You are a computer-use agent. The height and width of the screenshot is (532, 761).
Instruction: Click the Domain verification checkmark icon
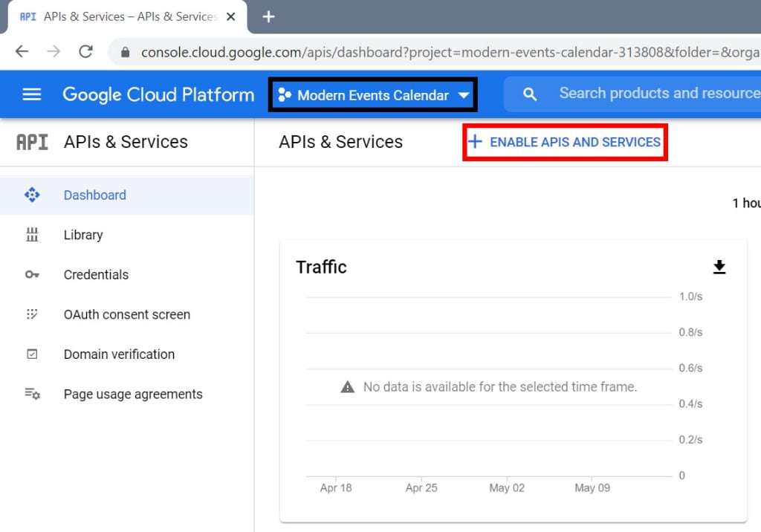(32, 354)
